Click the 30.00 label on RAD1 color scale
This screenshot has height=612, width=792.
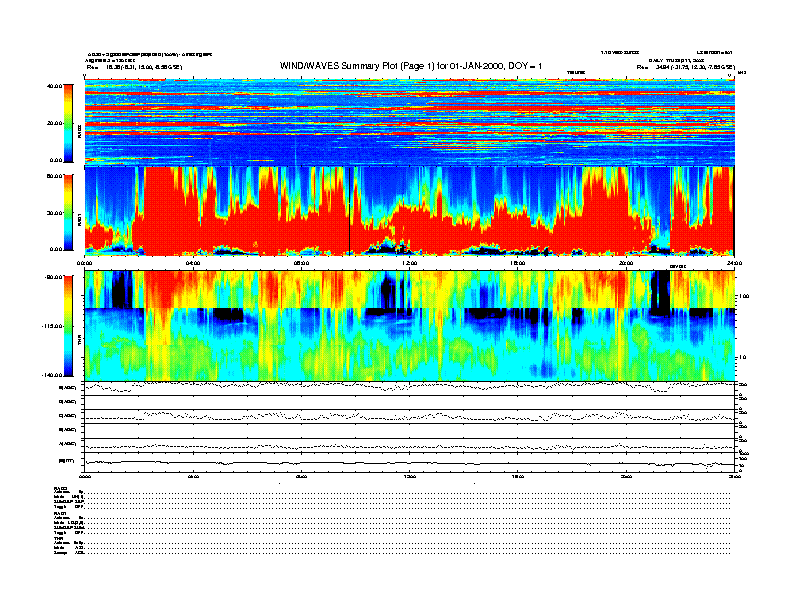click(55, 213)
